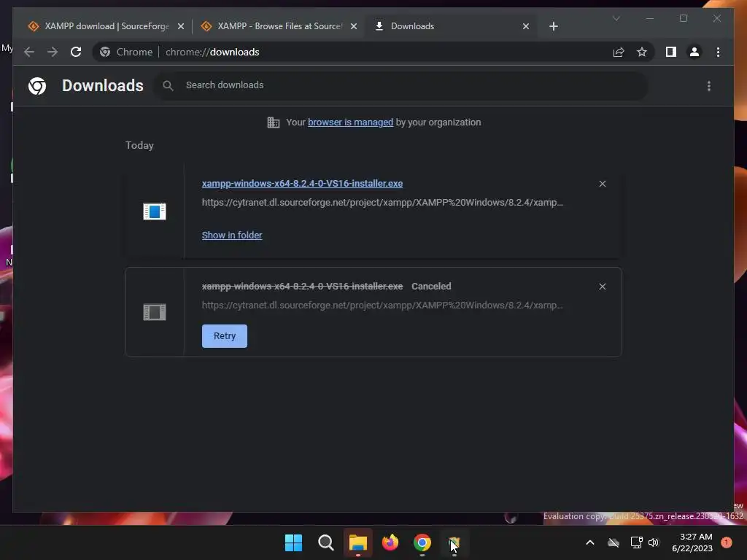Click in the Search downloads field
The image size is (747, 560).
[x=400, y=85]
